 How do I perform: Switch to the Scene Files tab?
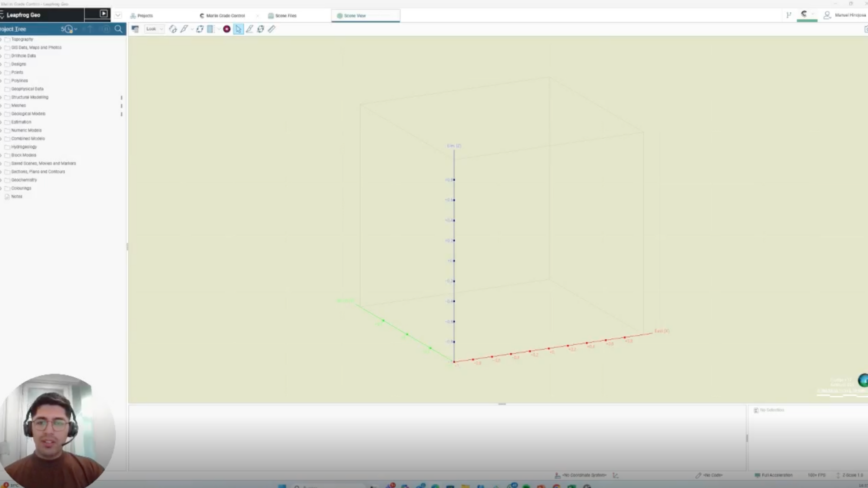click(x=286, y=16)
